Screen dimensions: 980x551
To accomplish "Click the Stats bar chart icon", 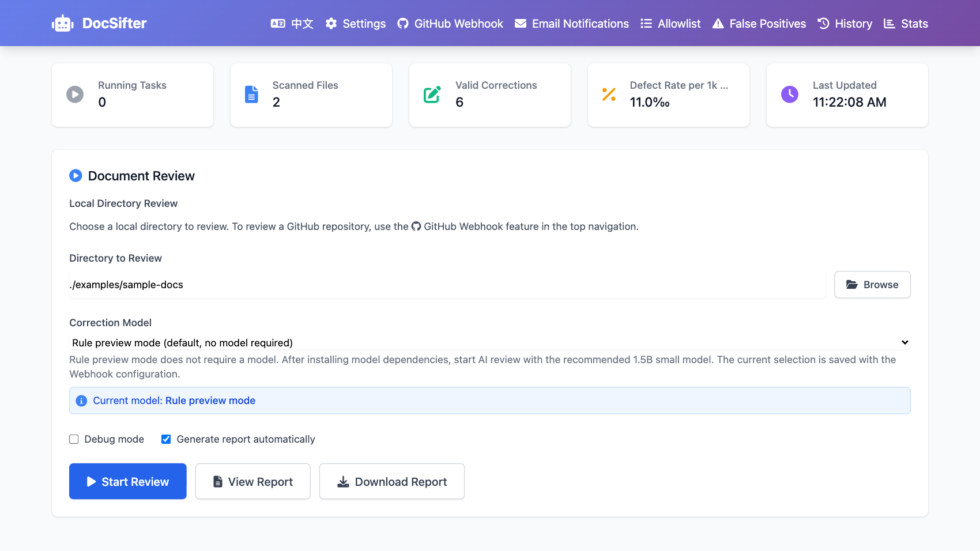I will [889, 24].
